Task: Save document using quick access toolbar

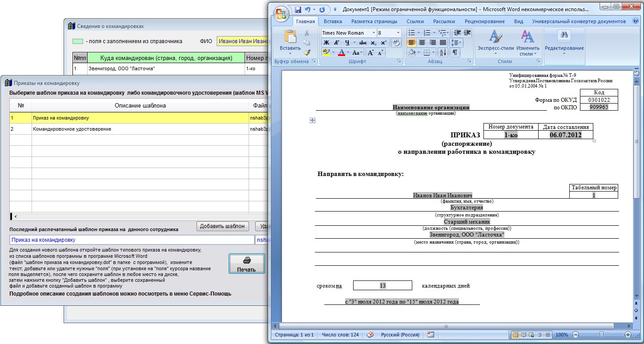Action: click(x=298, y=9)
